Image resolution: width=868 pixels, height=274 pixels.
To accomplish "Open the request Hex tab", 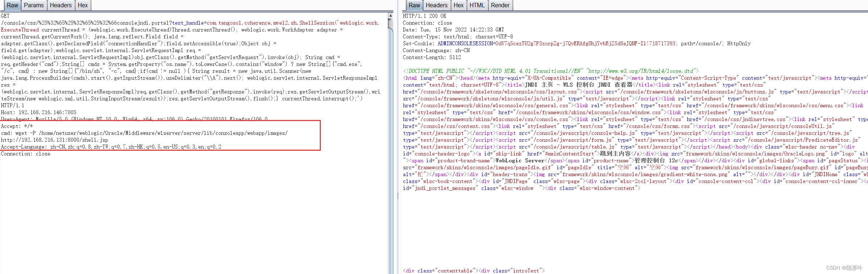I will click(83, 5).
